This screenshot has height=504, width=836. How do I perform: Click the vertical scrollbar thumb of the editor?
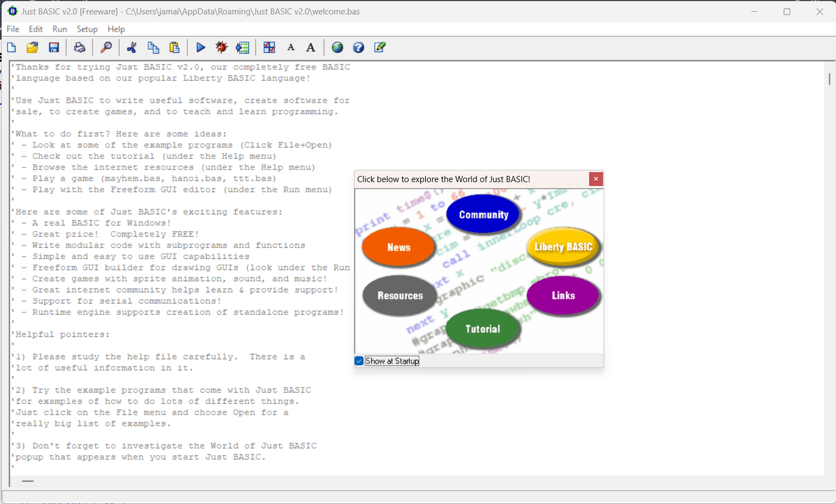coord(829,79)
